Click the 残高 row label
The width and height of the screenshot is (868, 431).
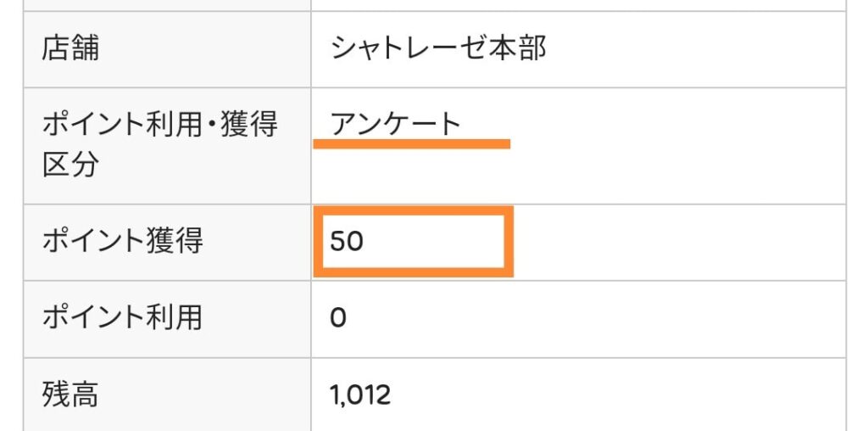(70, 394)
